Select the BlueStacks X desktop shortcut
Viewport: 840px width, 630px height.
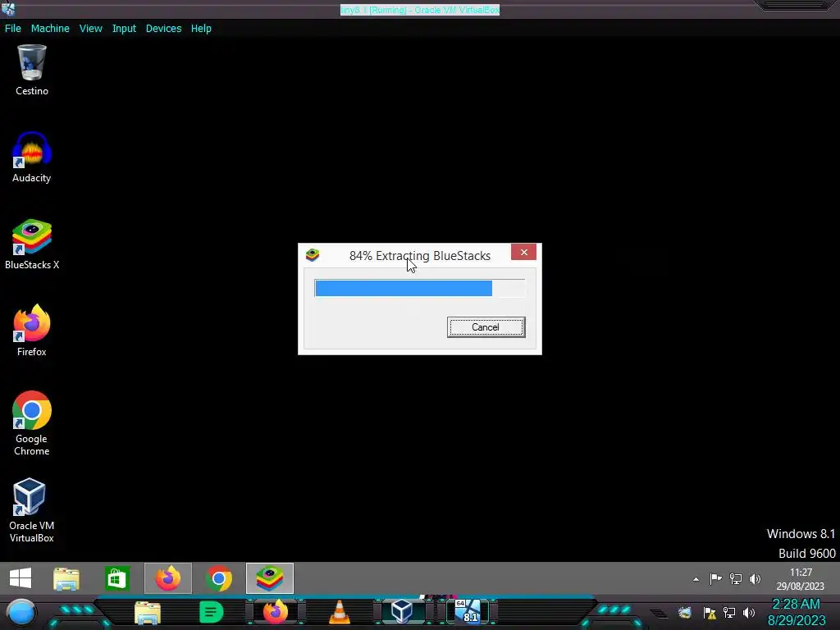click(32, 244)
